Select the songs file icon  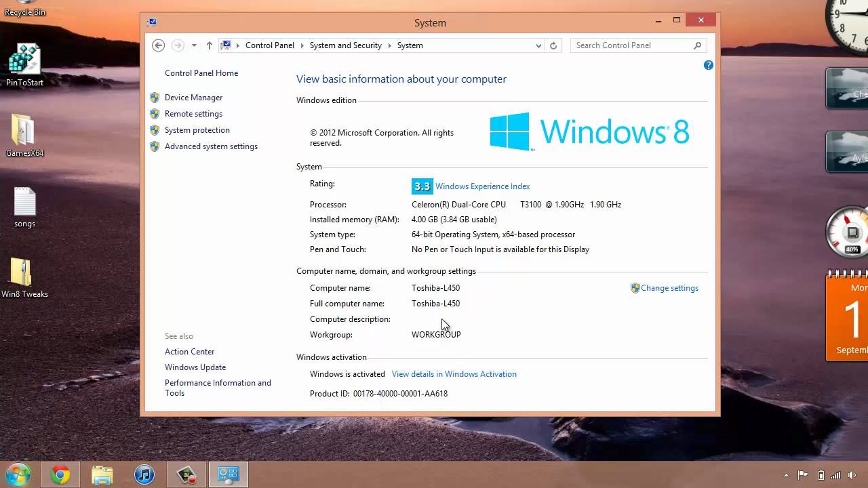24,208
